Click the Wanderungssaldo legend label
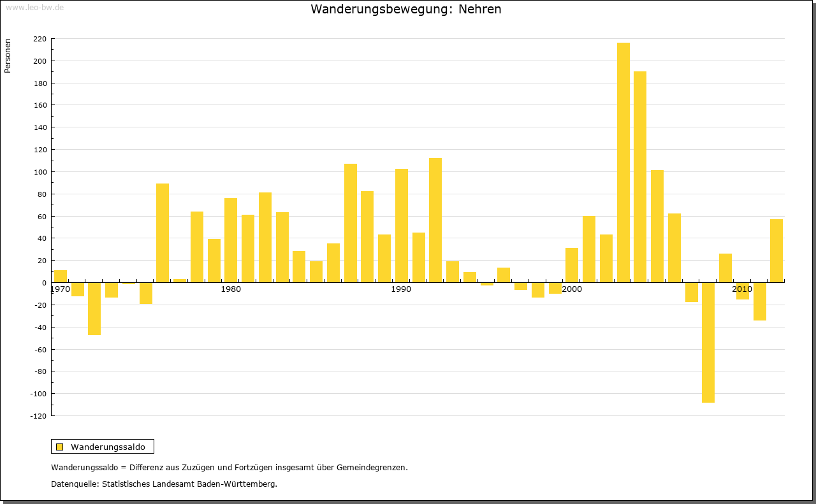 point(108,447)
